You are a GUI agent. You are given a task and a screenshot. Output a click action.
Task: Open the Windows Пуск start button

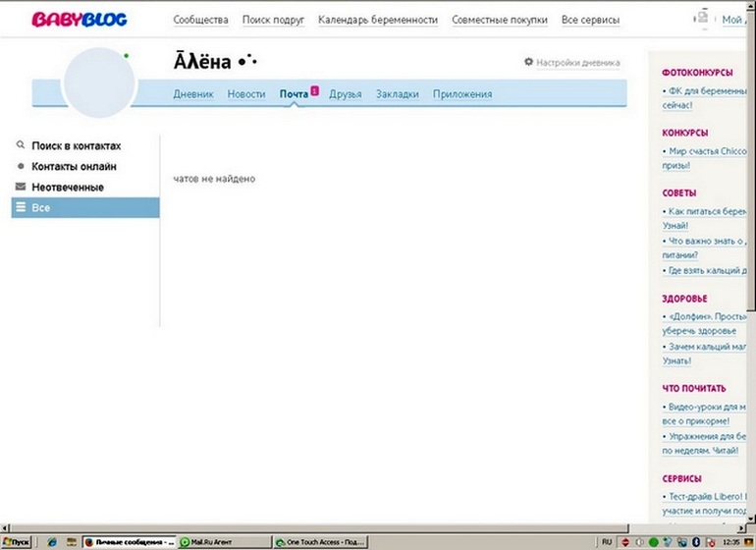point(17,541)
